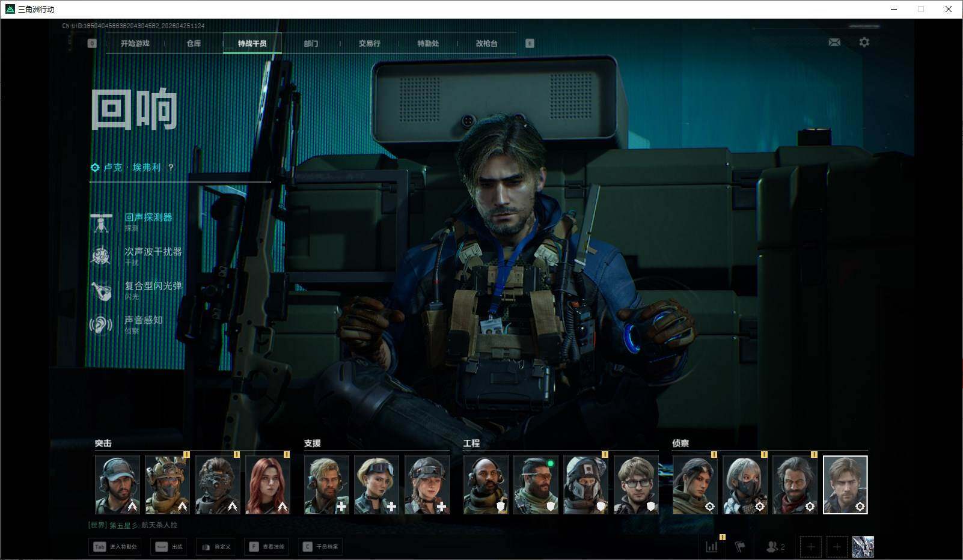Open the bar-chart statistics icon

pos(712,547)
